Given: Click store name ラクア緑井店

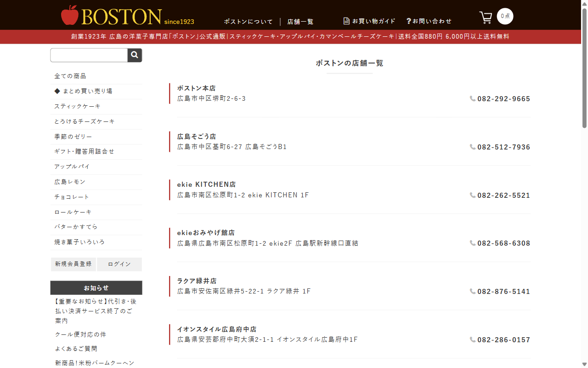Looking at the screenshot, I should pyautogui.click(x=197, y=281).
